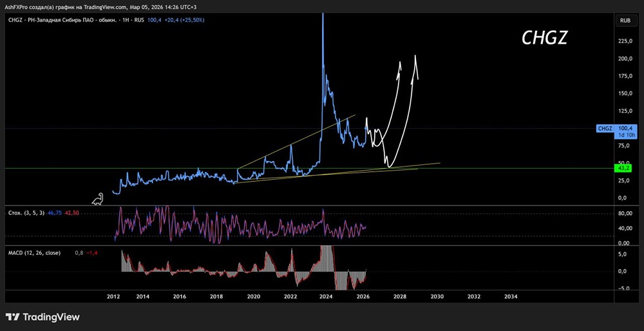Click the 2012 label on the time axis
The width and height of the screenshot is (644, 331).
click(x=113, y=296)
